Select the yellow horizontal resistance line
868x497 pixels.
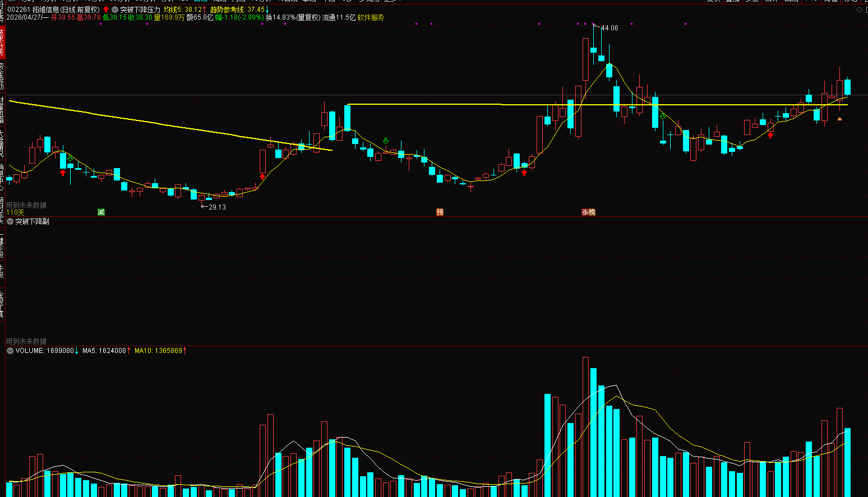(598, 105)
